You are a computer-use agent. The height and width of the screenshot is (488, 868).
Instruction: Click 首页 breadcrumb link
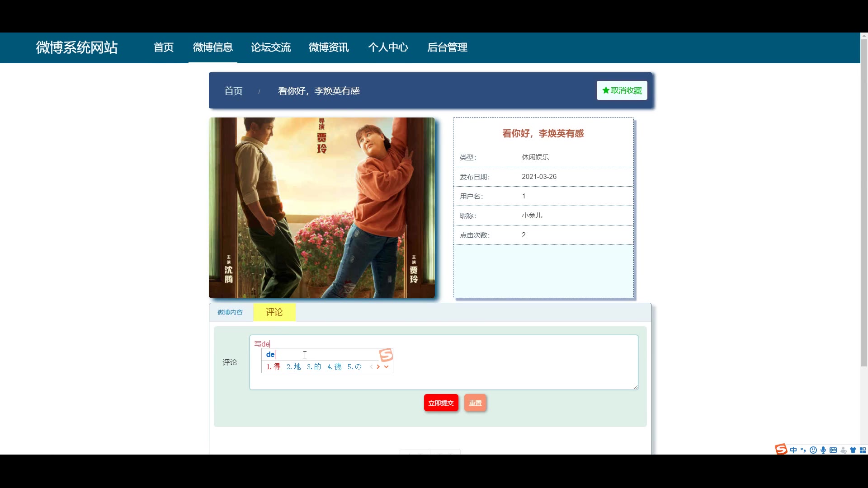[x=233, y=91]
